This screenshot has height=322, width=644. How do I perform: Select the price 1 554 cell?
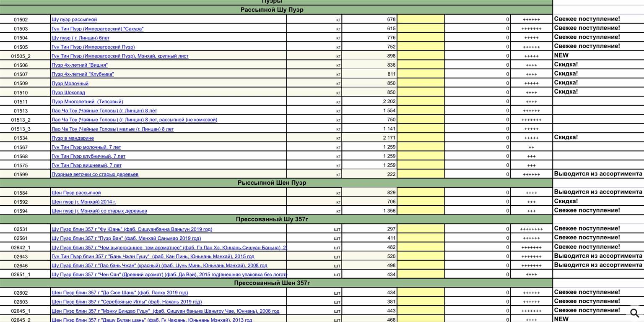369,111
